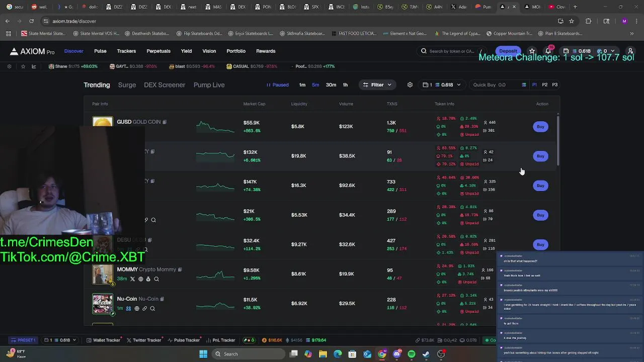
Task: Open Nu-Coin's link chain icon
Action: click(x=144, y=308)
